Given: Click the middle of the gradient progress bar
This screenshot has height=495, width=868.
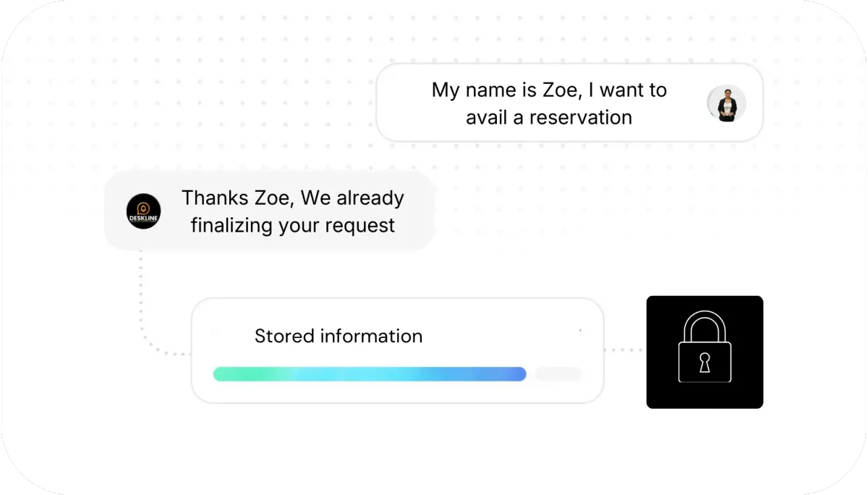Looking at the screenshot, I should click(x=369, y=374).
